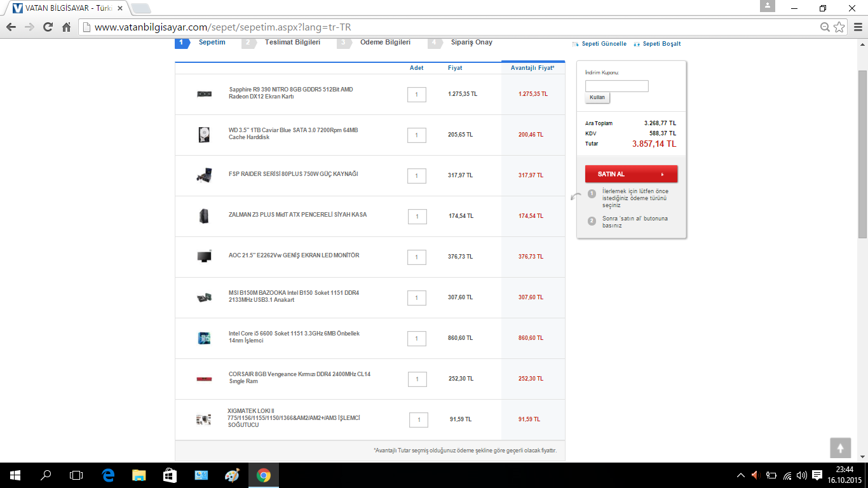Click quantity box for Corsair Vengeance
868x488 pixels.
(x=417, y=379)
